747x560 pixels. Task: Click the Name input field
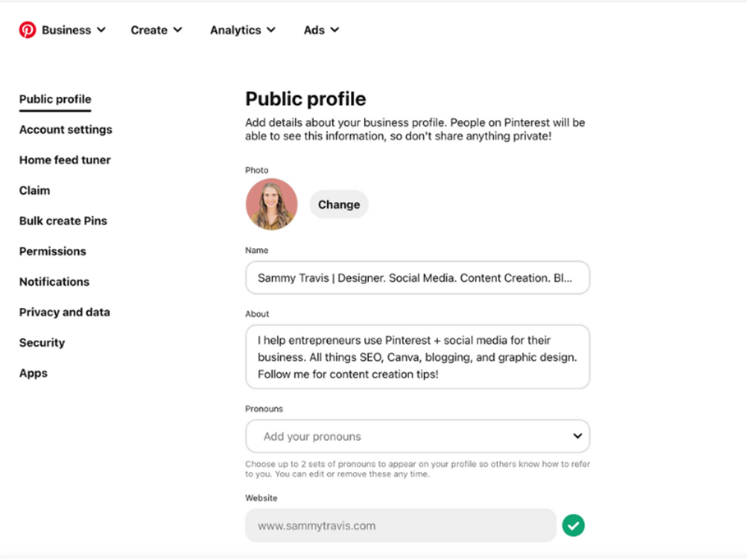tap(417, 278)
